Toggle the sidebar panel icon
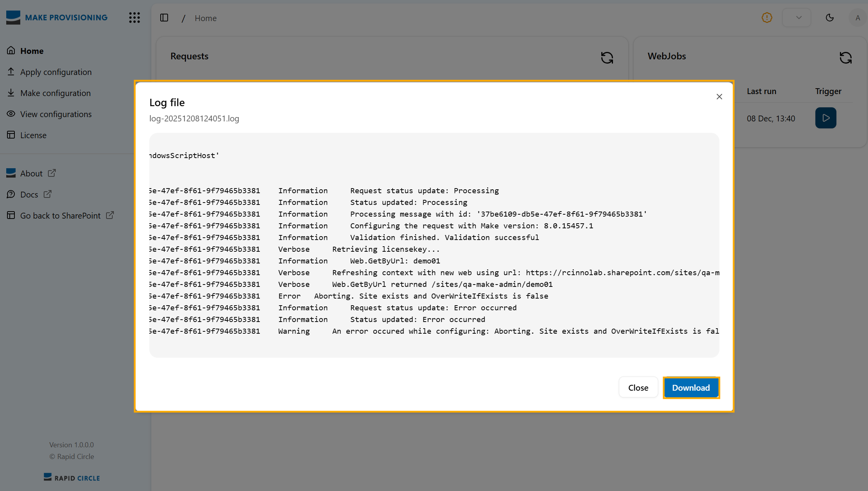This screenshot has width=868, height=491. (164, 18)
